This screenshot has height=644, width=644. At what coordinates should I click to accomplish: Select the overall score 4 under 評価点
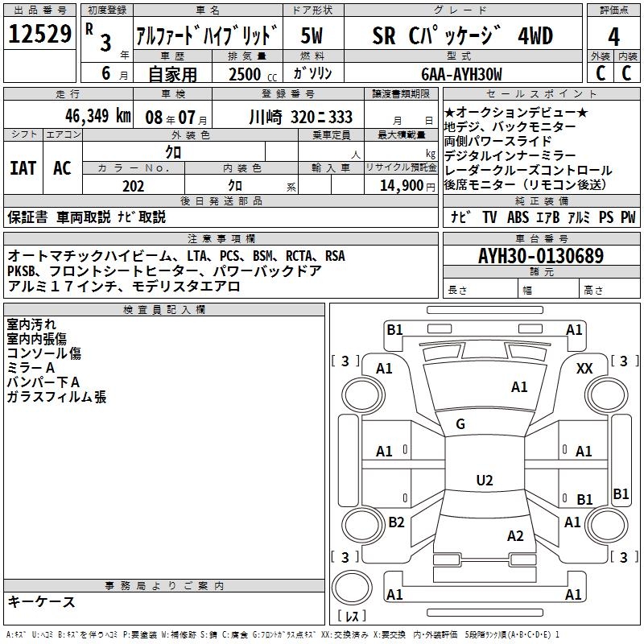(x=613, y=36)
